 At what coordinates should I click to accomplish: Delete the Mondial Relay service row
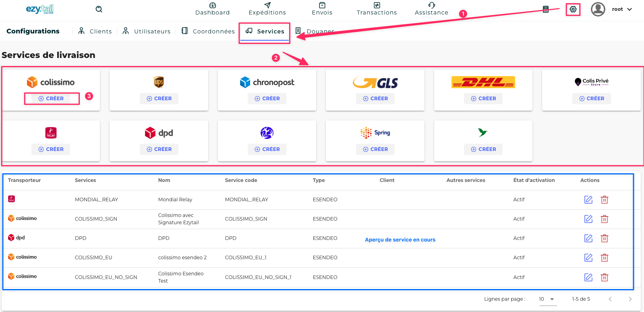tap(605, 200)
